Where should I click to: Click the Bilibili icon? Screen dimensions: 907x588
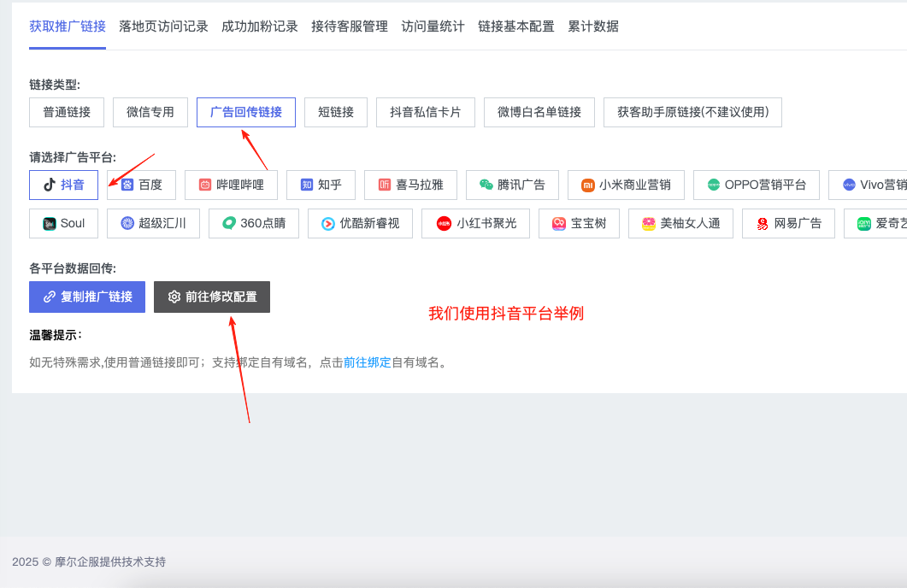click(205, 185)
